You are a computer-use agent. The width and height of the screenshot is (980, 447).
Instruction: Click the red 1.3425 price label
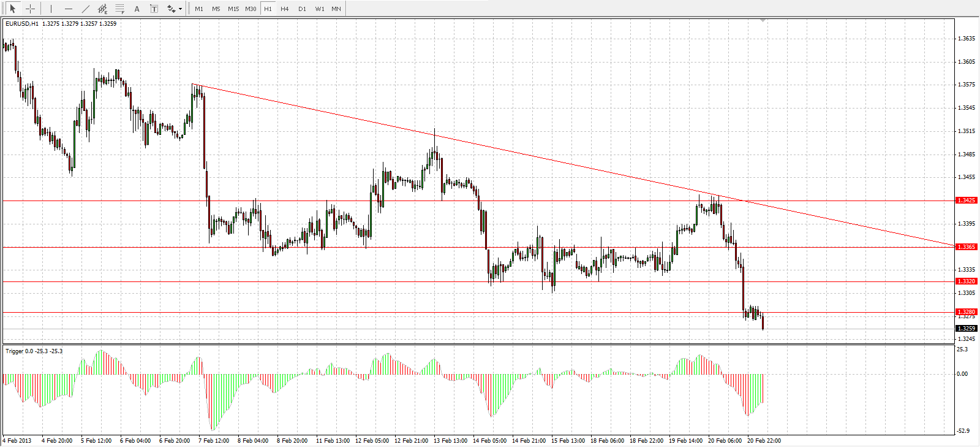(967, 201)
